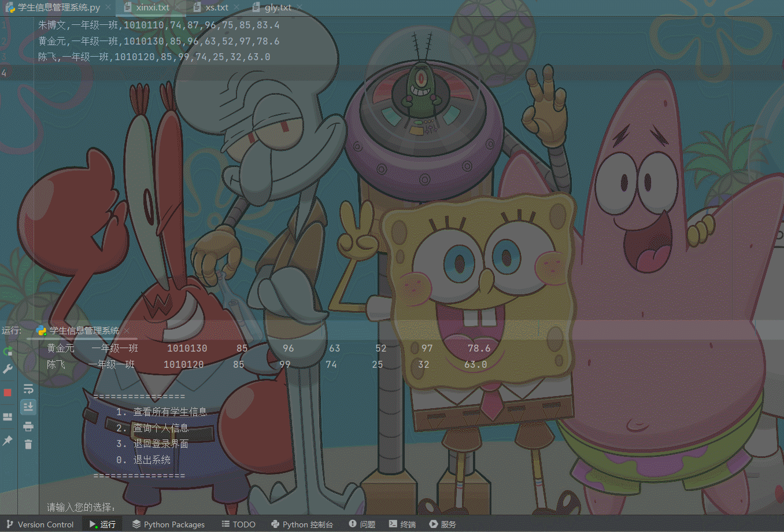Close the xs.txt tab

pyautogui.click(x=237, y=8)
